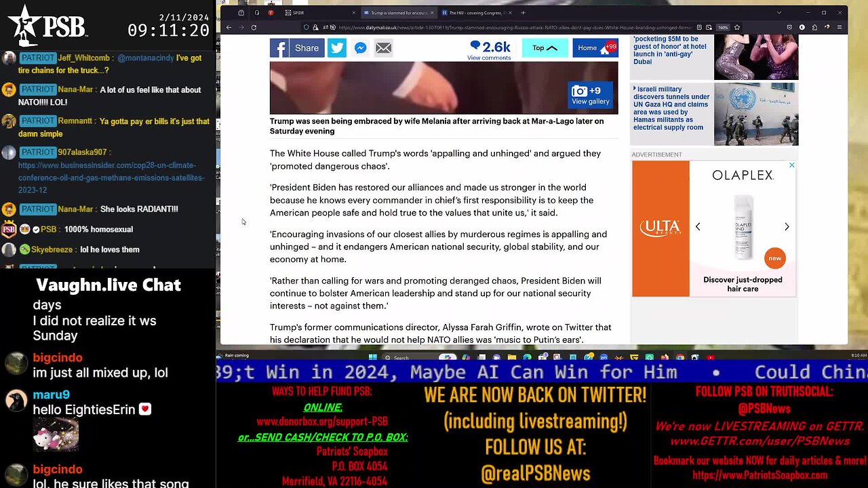Go forward in the browser
The image size is (868, 488).
[x=241, y=27]
